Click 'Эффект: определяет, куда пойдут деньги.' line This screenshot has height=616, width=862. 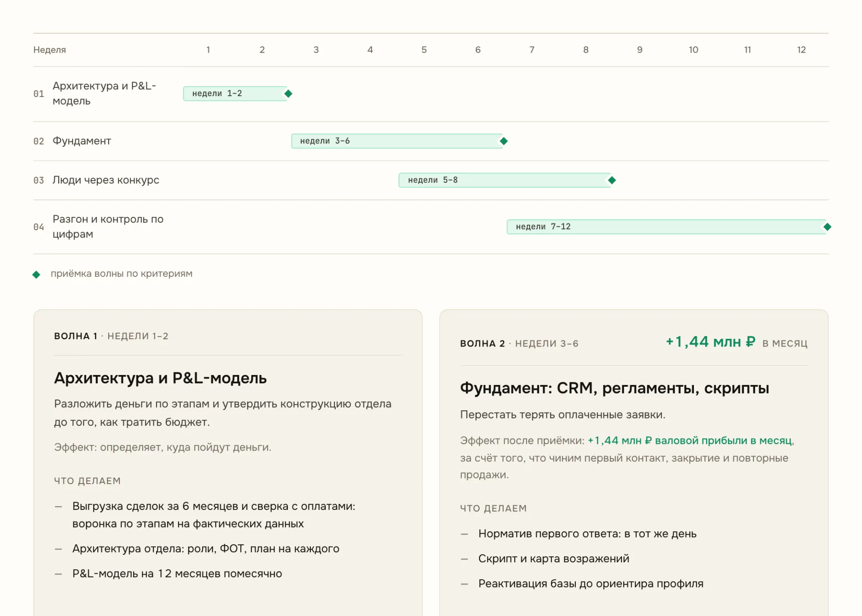[162, 447]
